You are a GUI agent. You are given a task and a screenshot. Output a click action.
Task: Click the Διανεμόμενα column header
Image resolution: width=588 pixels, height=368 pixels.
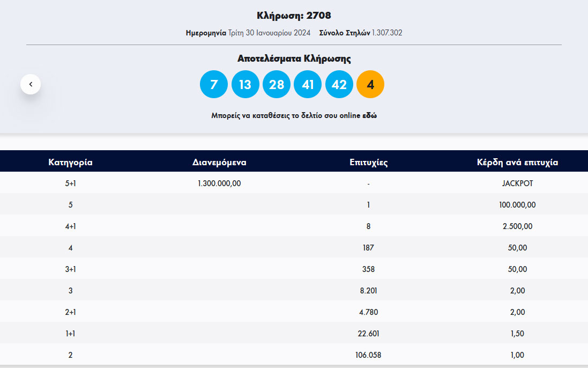coord(219,161)
